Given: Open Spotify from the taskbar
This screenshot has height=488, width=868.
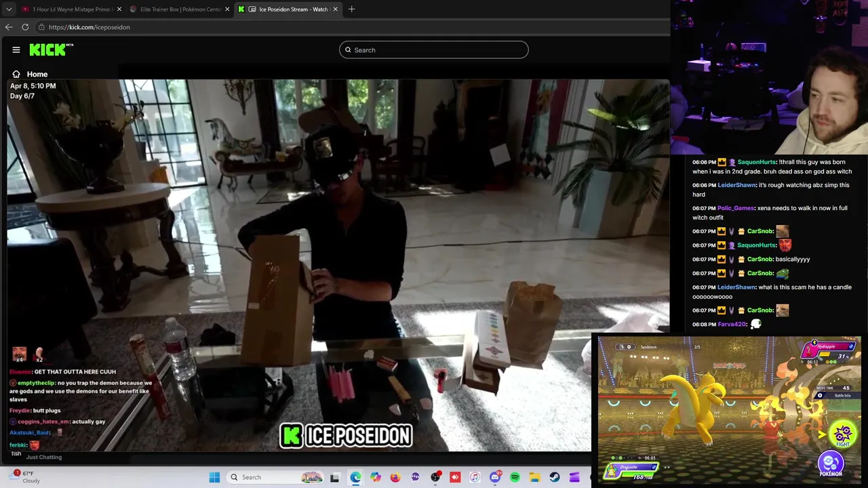Looking at the screenshot, I should click(x=515, y=477).
